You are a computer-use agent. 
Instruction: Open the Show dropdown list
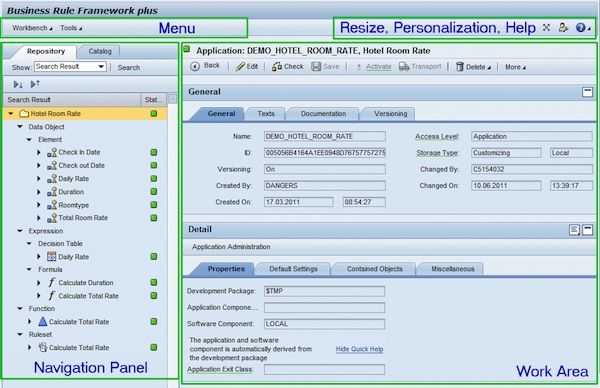[x=101, y=67]
